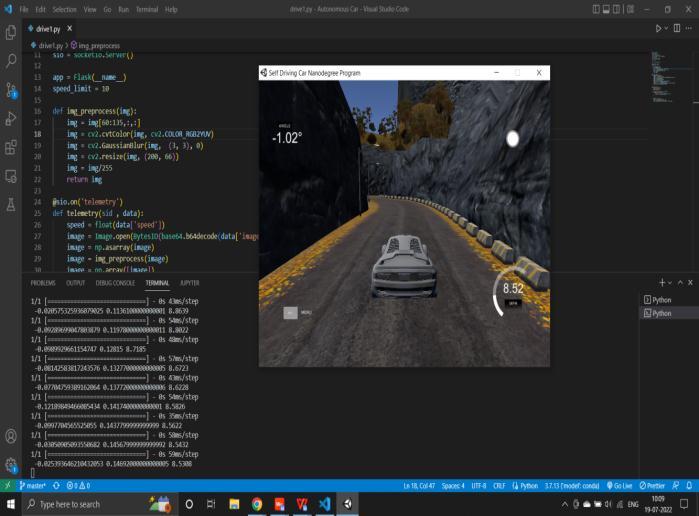This screenshot has height=516, width=699.
Task: Open the Unity simulator taskbar icon
Action: pos(348,504)
